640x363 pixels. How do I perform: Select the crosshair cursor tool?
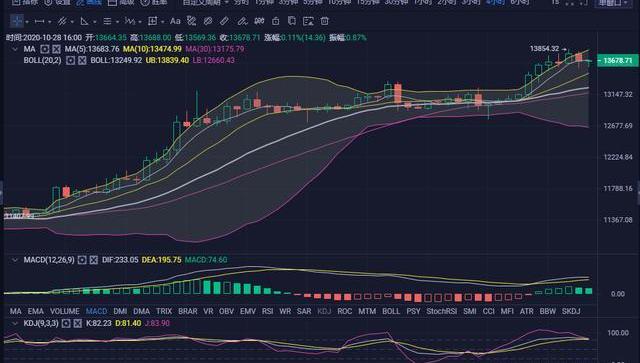(x=17, y=21)
